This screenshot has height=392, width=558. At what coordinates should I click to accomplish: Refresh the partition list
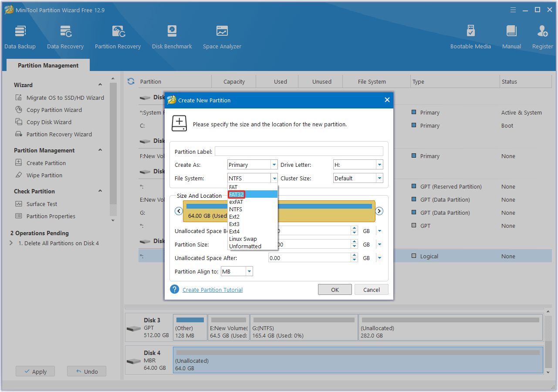click(131, 81)
